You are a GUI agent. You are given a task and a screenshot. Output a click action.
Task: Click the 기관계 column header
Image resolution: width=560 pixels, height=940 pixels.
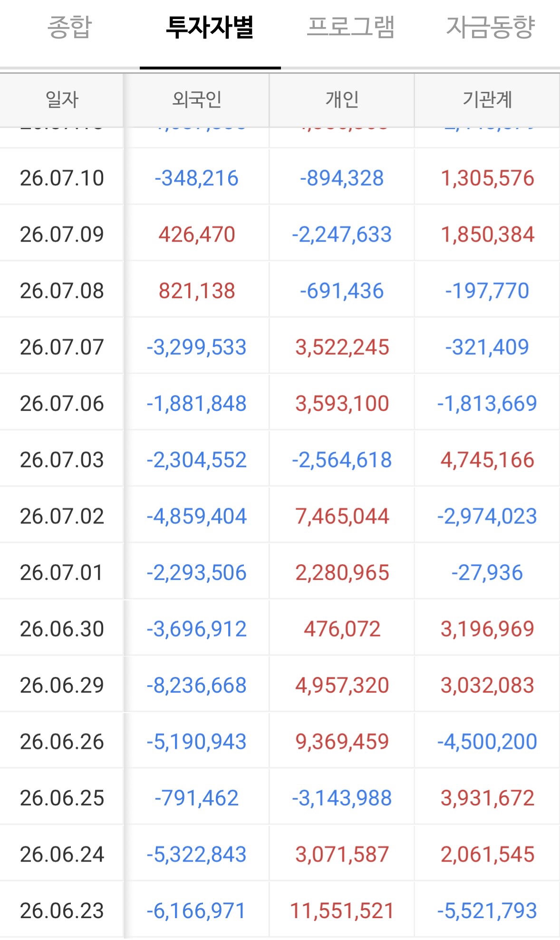coord(487,100)
